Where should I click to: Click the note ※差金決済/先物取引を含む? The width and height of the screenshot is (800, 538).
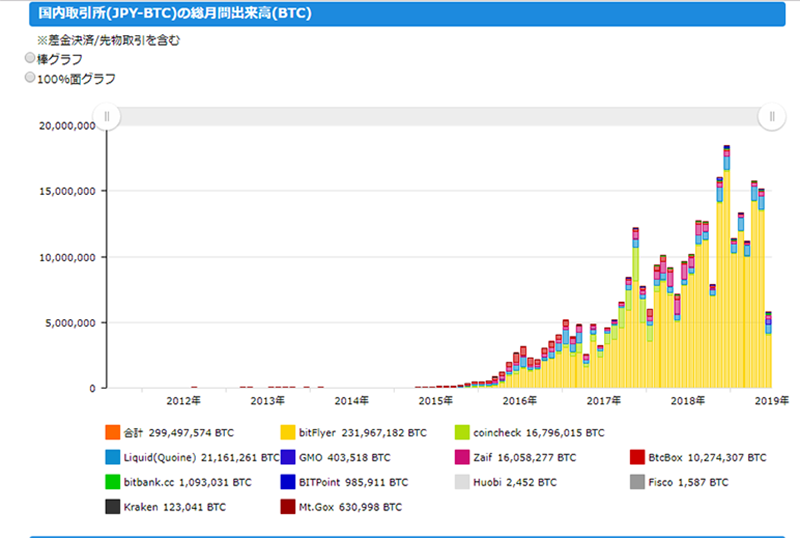tap(108, 40)
